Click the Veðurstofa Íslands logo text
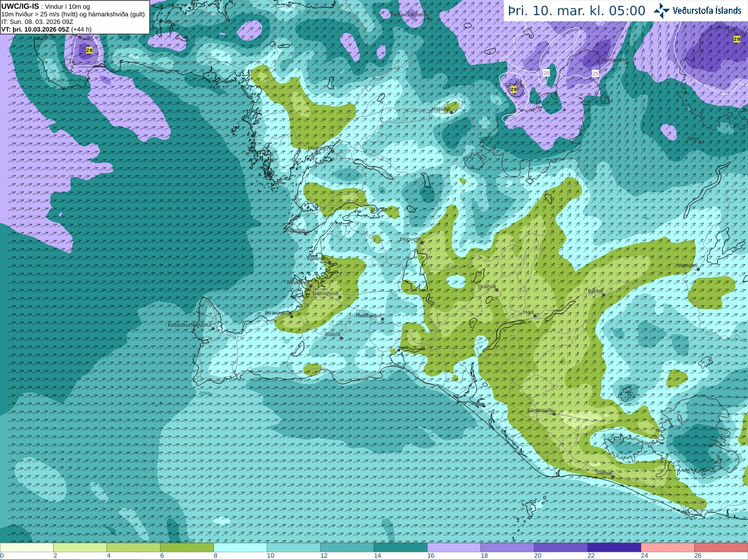The width and height of the screenshot is (748, 560). [x=707, y=11]
